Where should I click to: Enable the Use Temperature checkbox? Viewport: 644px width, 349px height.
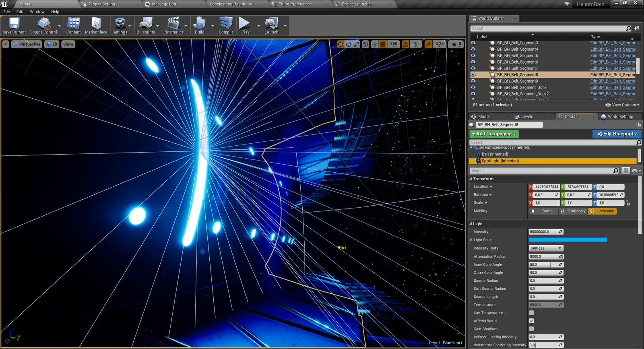pos(531,313)
